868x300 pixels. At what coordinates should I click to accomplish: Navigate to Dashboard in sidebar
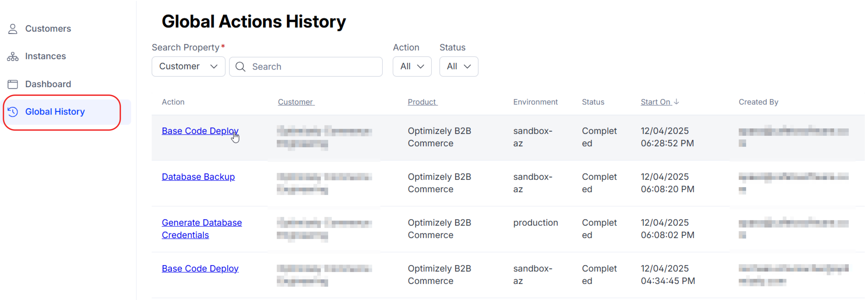[48, 84]
